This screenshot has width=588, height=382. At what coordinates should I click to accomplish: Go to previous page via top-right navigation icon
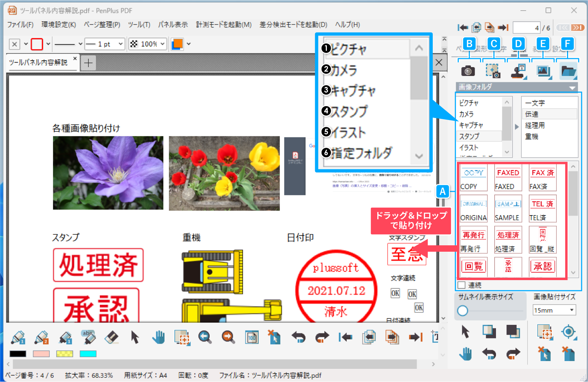coord(476,27)
